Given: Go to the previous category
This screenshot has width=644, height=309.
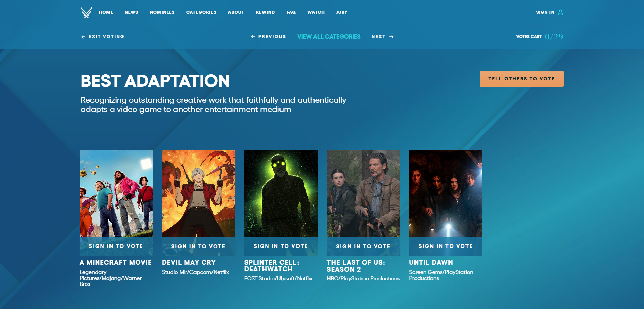Looking at the screenshot, I should click(268, 37).
